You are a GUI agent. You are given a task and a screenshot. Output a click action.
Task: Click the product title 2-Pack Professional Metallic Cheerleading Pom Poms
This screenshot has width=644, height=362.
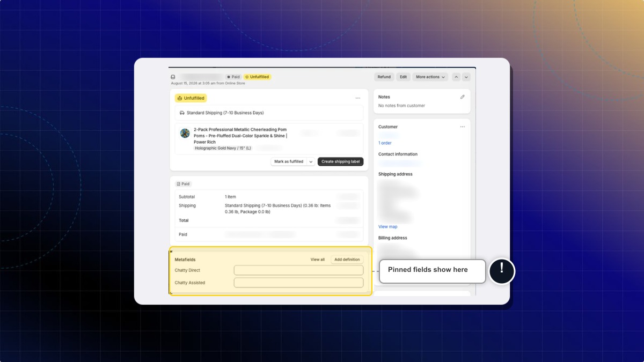(x=240, y=136)
